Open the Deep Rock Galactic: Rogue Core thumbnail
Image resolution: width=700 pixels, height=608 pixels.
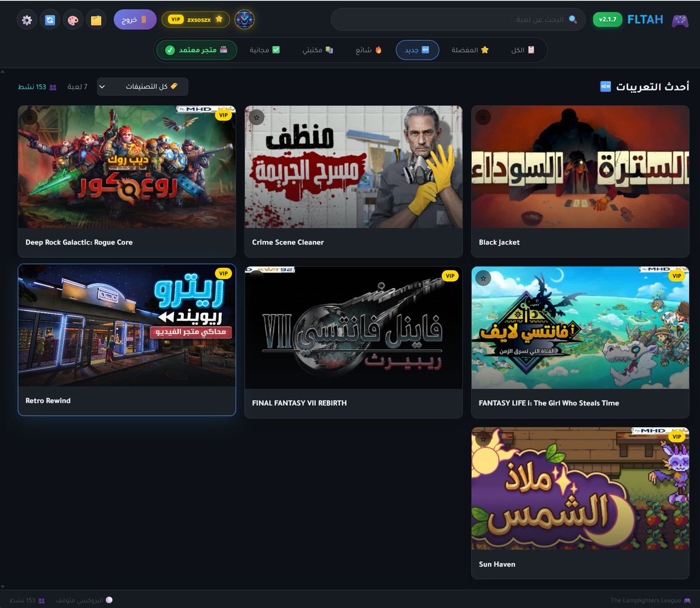click(x=127, y=167)
